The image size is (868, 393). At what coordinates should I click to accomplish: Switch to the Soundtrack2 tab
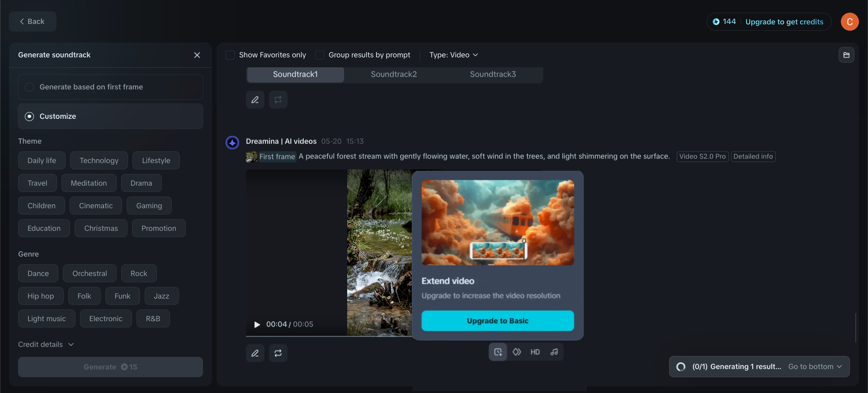394,75
